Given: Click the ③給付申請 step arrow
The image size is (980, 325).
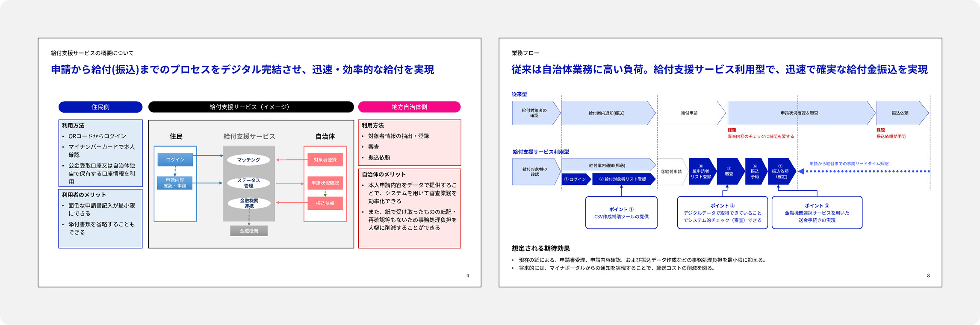Looking at the screenshot, I should tap(672, 172).
